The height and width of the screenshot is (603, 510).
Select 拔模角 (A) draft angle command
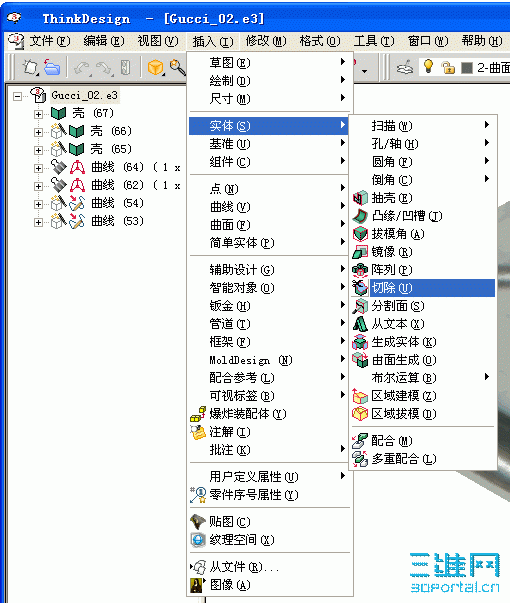click(423, 234)
